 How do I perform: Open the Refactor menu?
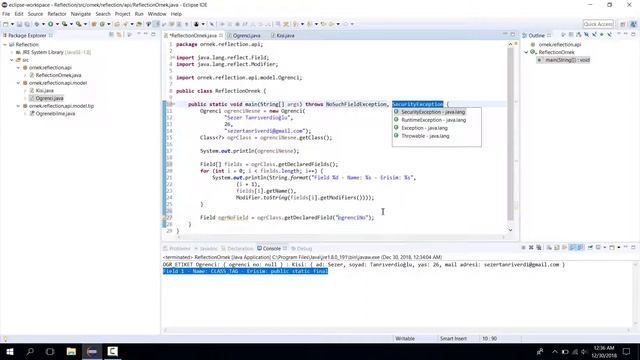[x=57, y=14]
